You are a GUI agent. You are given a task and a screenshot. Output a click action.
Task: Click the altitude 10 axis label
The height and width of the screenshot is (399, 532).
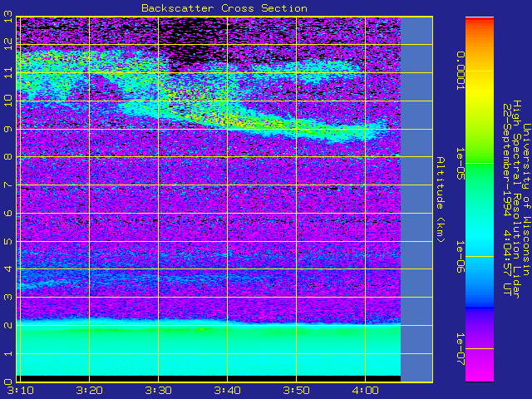tap(8, 101)
